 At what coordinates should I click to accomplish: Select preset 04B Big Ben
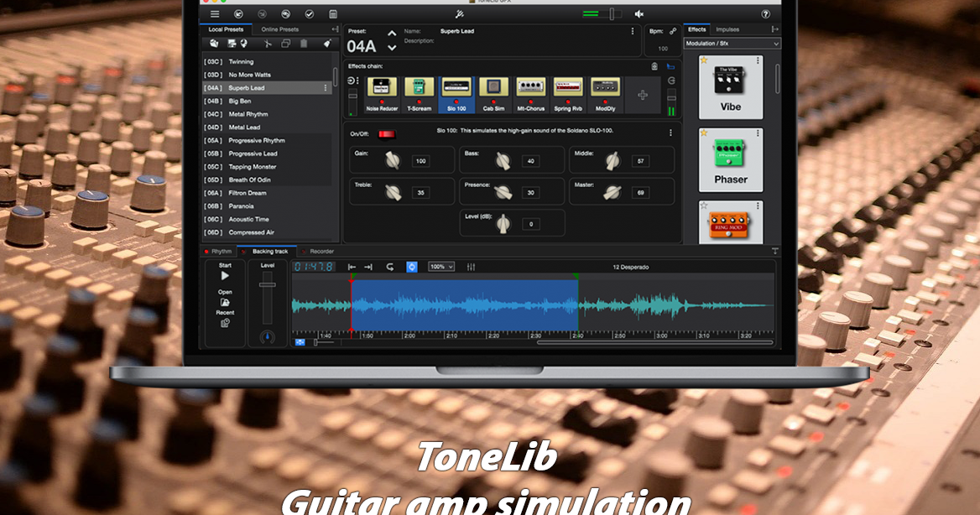coord(267,101)
